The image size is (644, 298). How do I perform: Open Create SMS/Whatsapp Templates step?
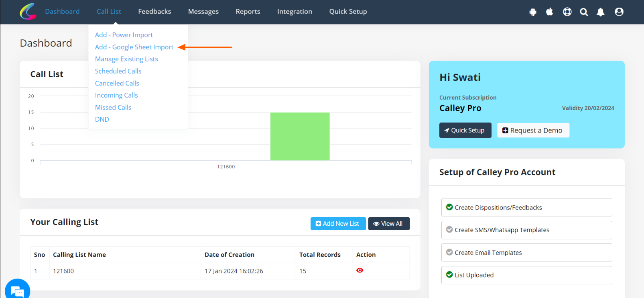[x=526, y=230]
